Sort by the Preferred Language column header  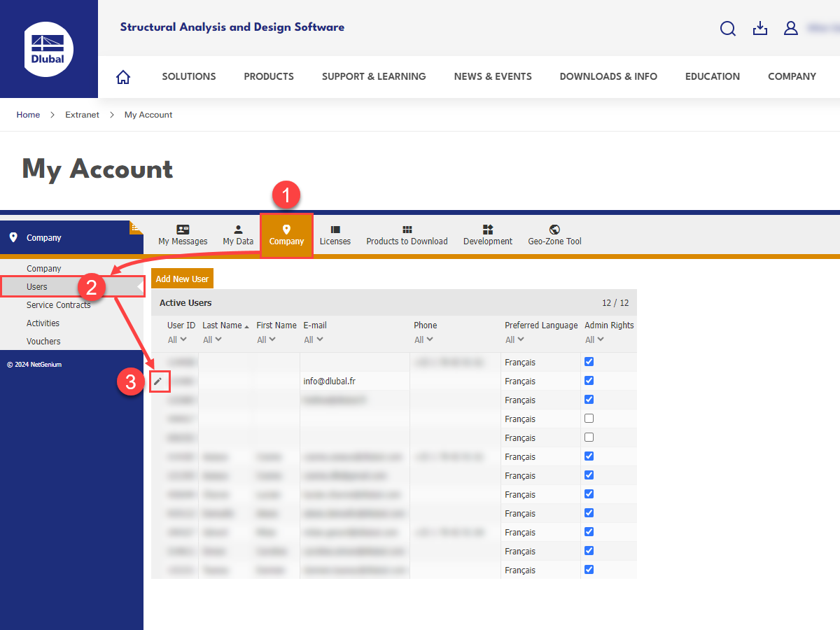(x=541, y=325)
